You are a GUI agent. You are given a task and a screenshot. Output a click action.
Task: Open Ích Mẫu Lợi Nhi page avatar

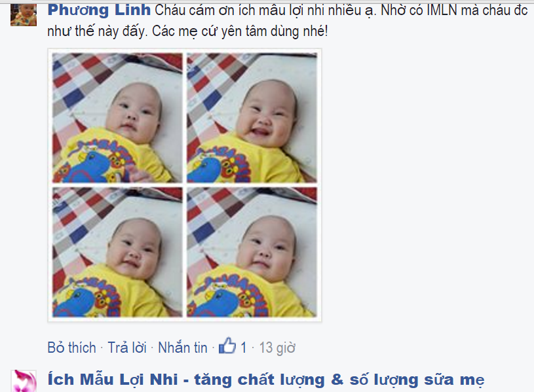(24, 381)
